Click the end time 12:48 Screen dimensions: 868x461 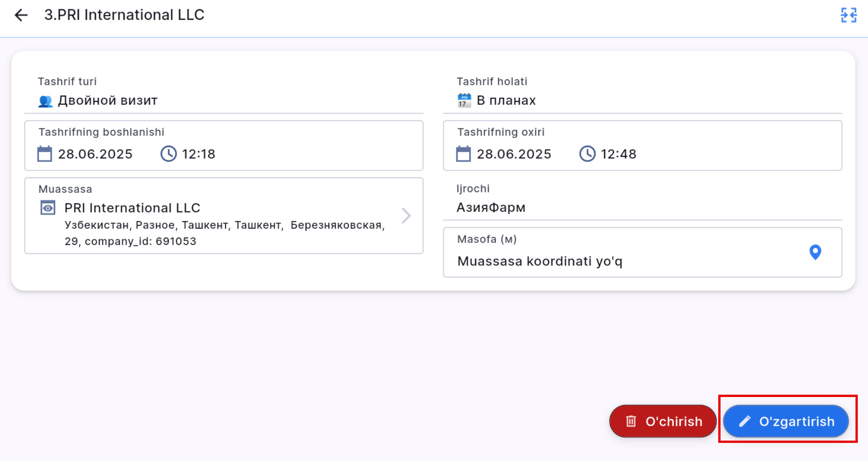click(619, 154)
